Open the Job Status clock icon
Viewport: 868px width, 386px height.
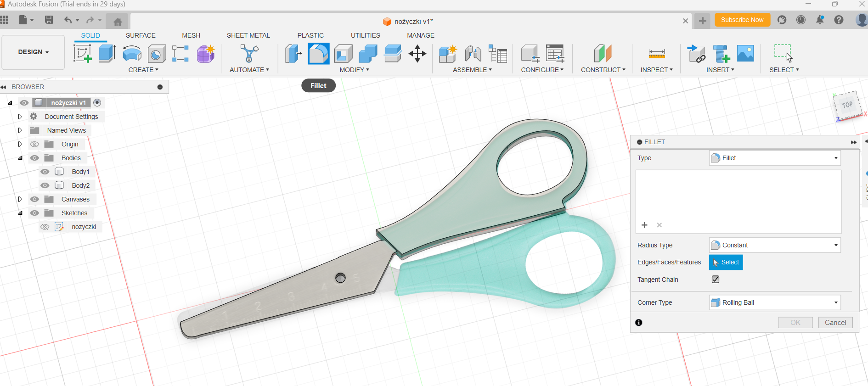(801, 20)
